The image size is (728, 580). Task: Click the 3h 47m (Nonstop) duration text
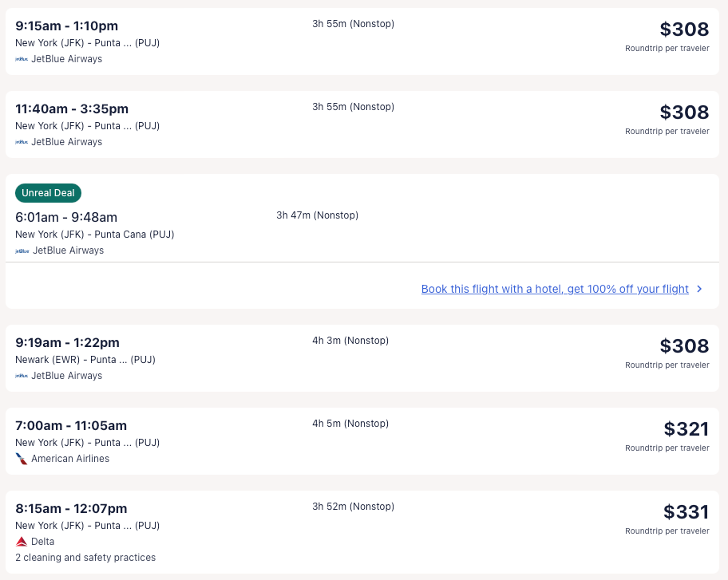click(317, 215)
